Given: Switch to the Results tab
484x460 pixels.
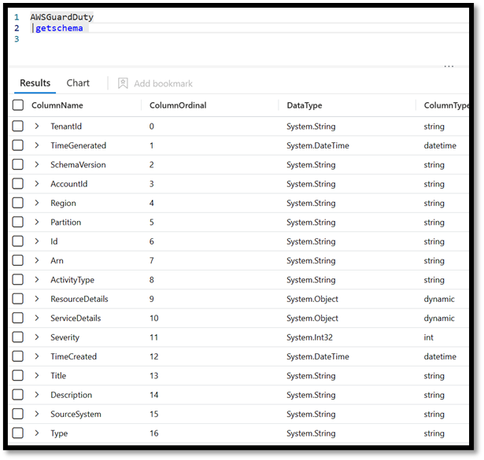Looking at the screenshot, I should pos(35,83).
